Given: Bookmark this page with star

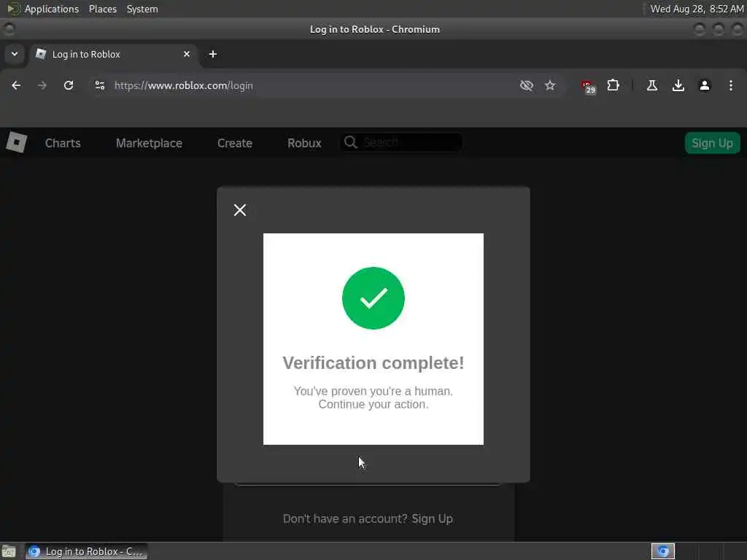Looking at the screenshot, I should coord(550,86).
